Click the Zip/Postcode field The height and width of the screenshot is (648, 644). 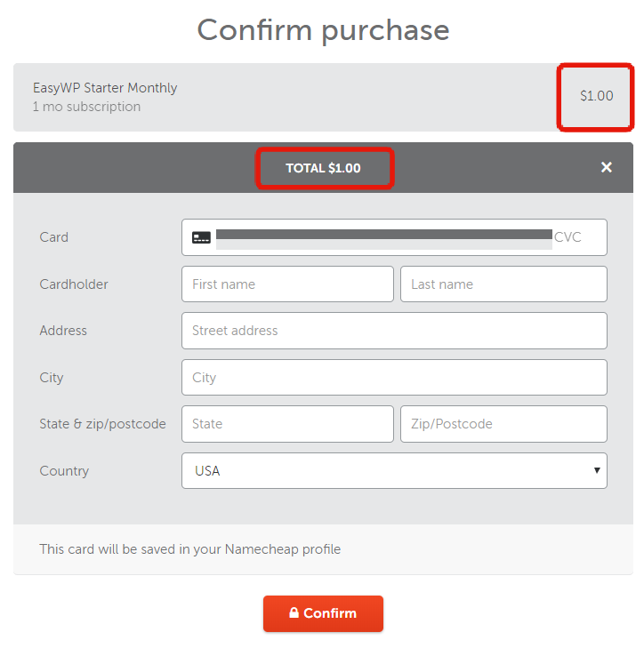coord(503,424)
